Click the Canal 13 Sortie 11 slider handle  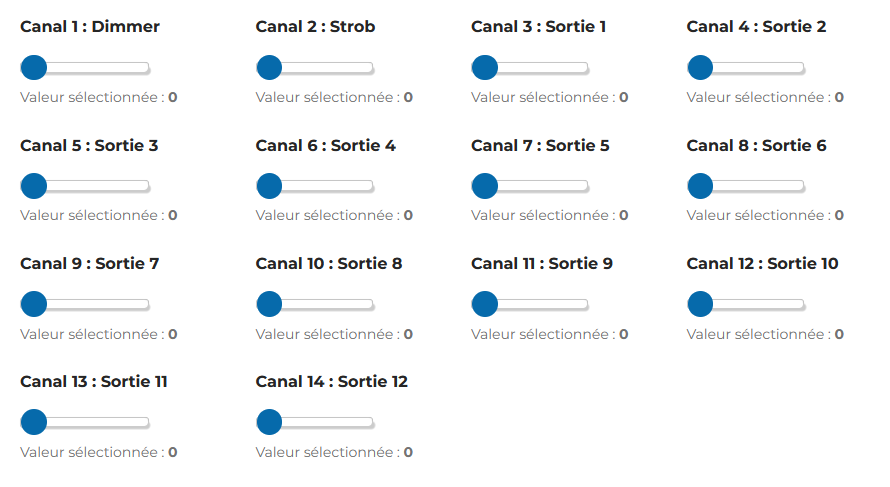(34, 422)
